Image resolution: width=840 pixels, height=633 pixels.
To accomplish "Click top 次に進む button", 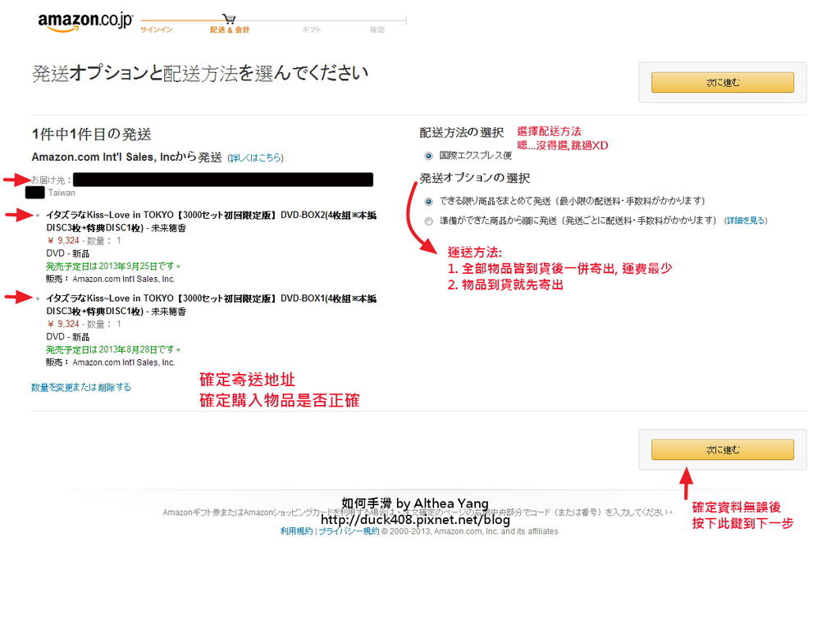I will point(722,83).
